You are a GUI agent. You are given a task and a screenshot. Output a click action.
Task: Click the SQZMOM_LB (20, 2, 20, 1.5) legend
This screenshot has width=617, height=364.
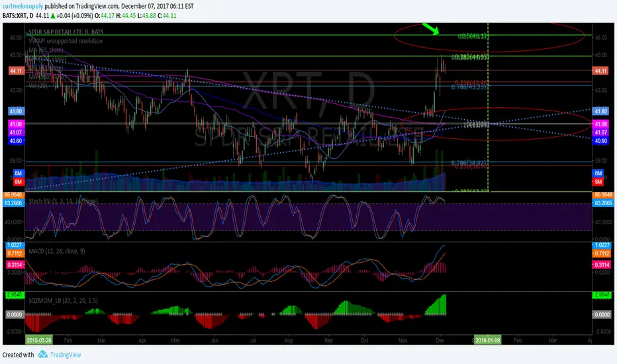(x=63, y=300)
